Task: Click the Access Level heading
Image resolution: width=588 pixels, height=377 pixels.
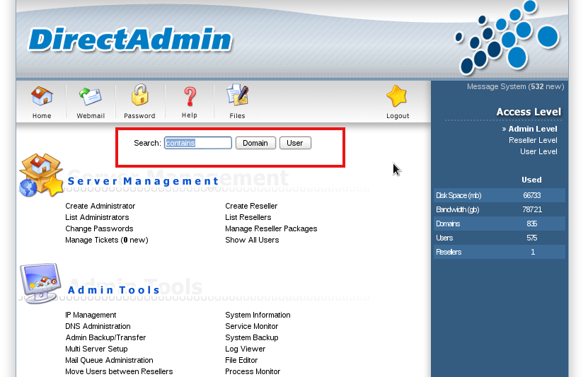Action: point(529,112)
